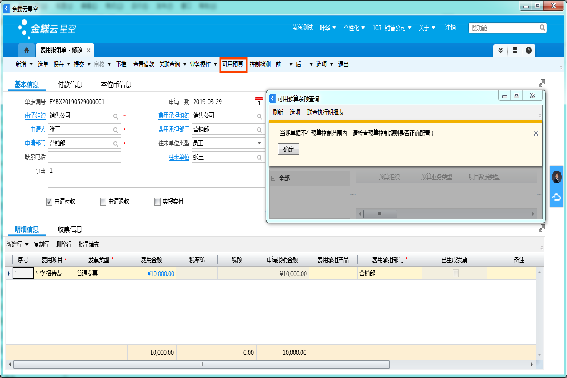Click the blue 往来单位 field label link
The height and width of the screenshot is (378, 567).
179,157
